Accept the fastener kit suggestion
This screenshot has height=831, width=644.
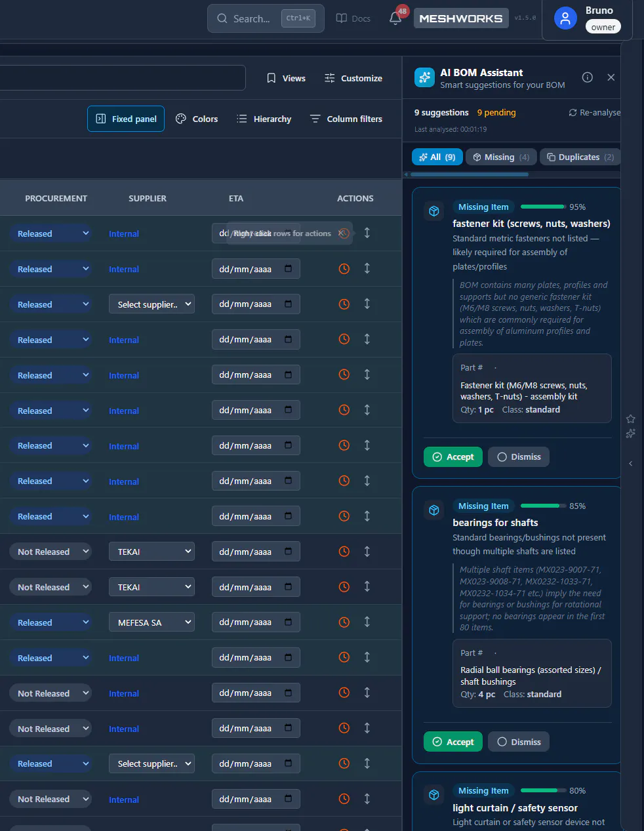tap(453, 456)
